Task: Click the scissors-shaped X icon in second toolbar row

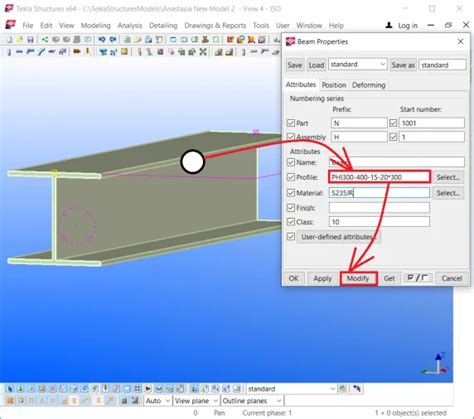Action: (x=203, y=52)
